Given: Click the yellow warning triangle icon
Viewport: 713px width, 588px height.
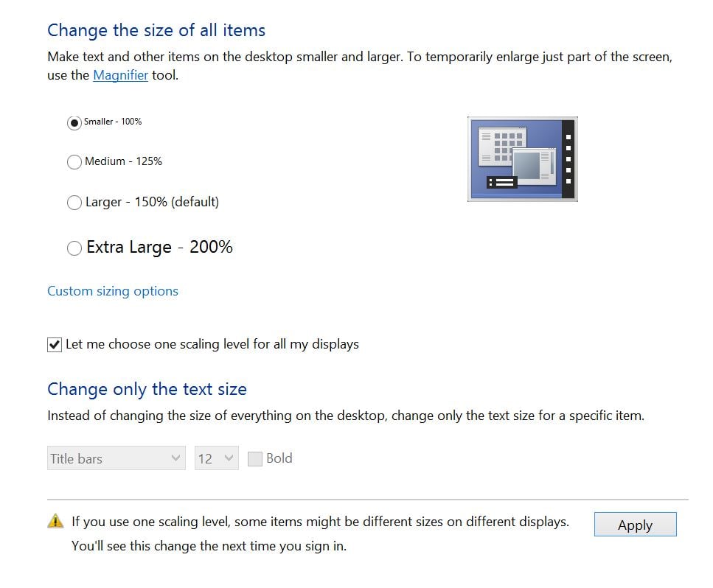Looking at the screenshot, I should click(55, 521).
